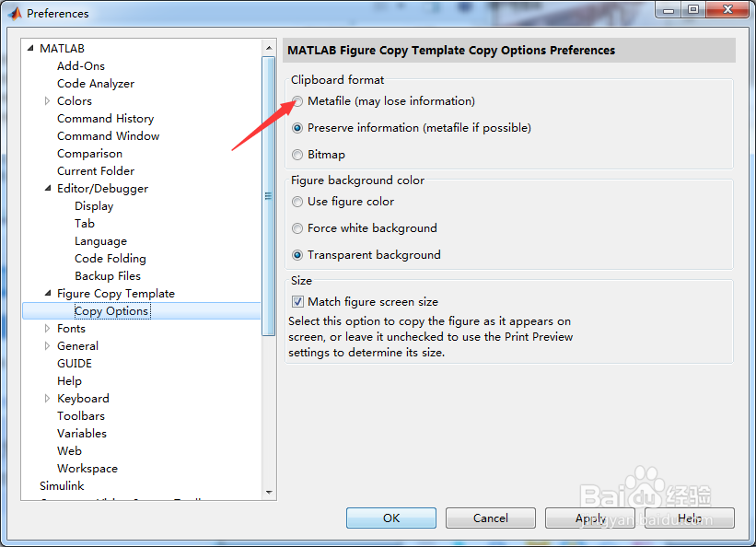
Task: Select Variables preferences
Action: (x=81, y=433)
